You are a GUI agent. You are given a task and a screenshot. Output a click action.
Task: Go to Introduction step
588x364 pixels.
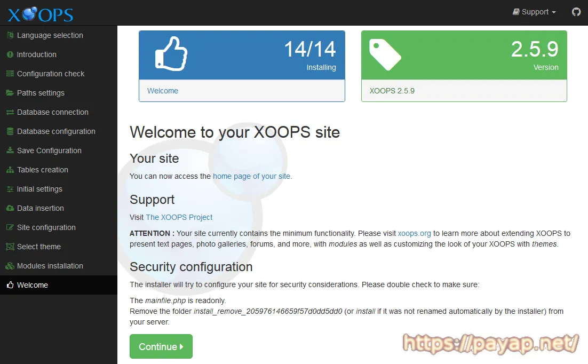click(59, 54)
